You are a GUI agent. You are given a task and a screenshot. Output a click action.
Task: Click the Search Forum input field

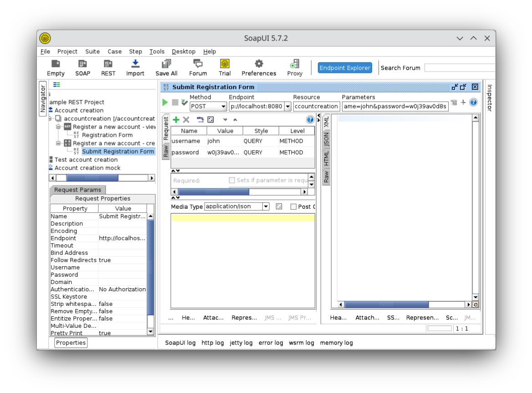(x=459, y=68)
